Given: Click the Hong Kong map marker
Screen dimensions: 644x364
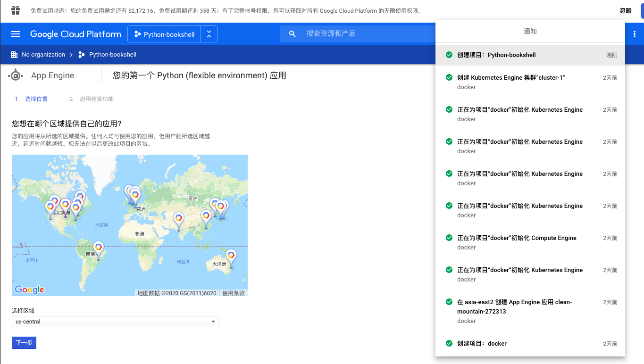Looking at the screenshot, I should coord(206,218).
